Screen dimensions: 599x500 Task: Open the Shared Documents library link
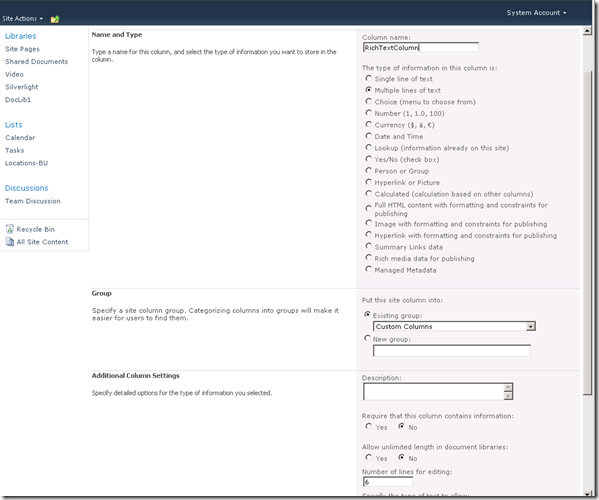tap(36, 61)
